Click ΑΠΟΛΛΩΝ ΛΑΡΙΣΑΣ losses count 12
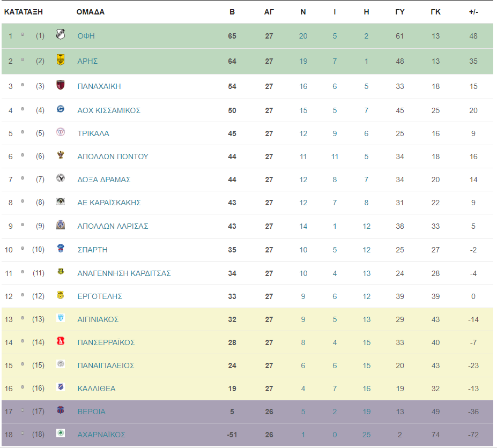 pyautogui.click(x=366, y=226)
